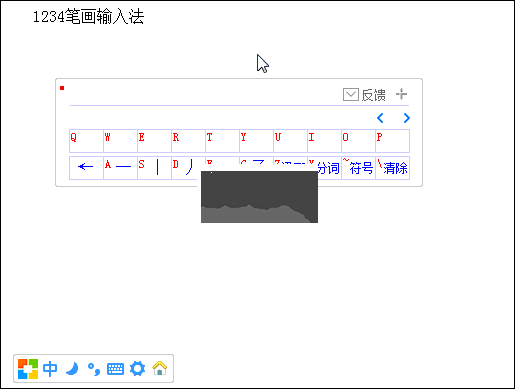
Task: Toggle the half-moon half-width icon
Action: [x=72, y=369]
